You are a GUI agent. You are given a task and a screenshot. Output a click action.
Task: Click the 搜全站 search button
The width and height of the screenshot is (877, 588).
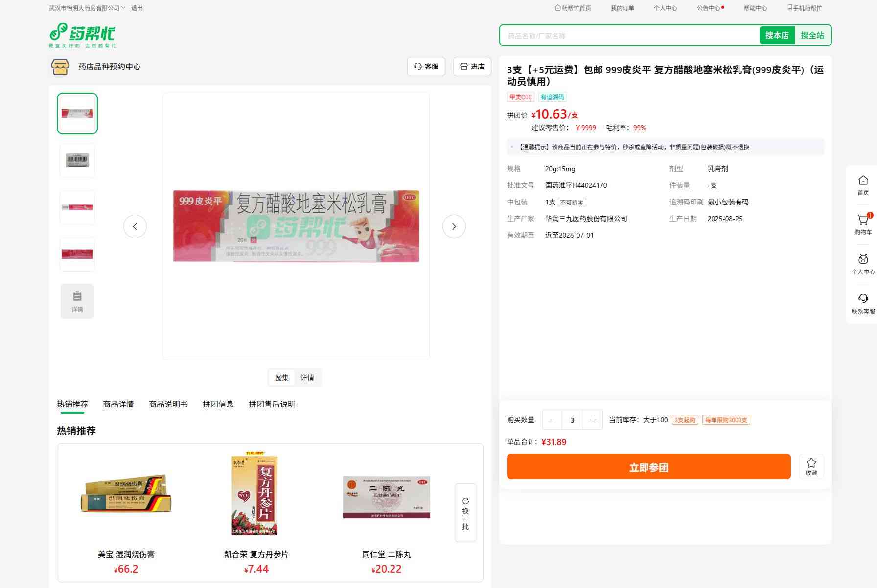coord(812,35)
